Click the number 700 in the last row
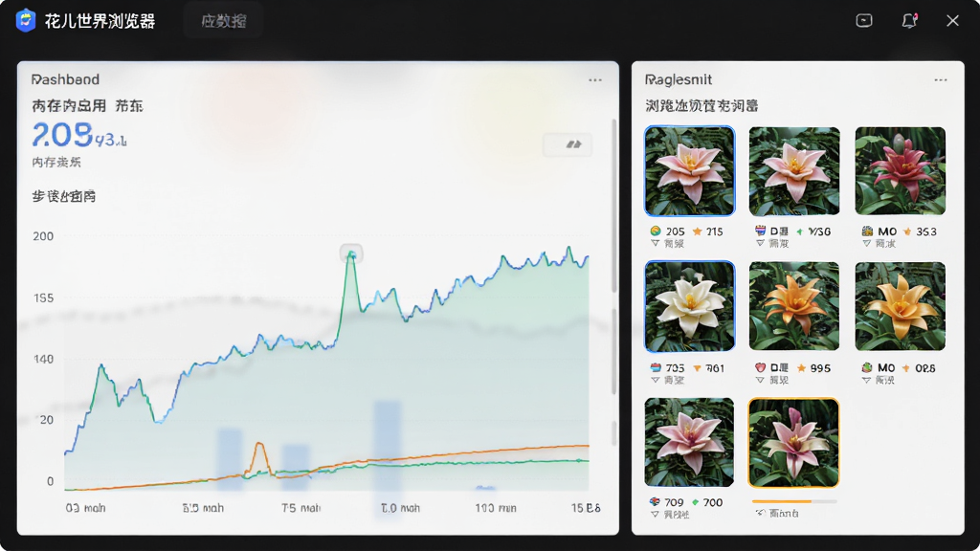Viewport: 980px width, 551px height. [x=712, y=502]
